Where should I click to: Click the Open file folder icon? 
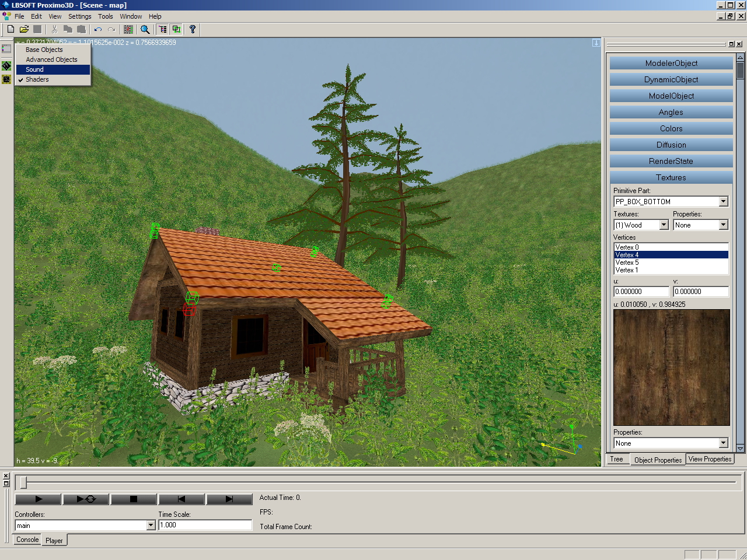(x=24, y=29)
